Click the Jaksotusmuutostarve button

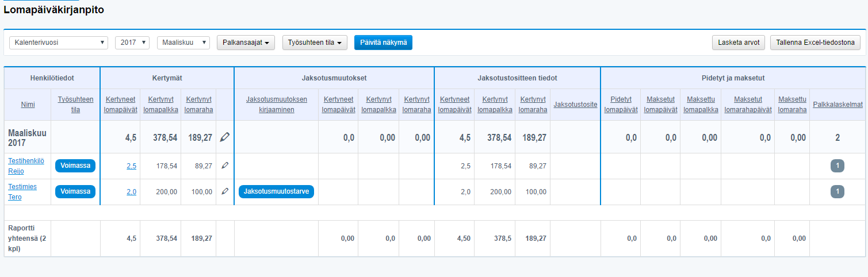[277, 191]
